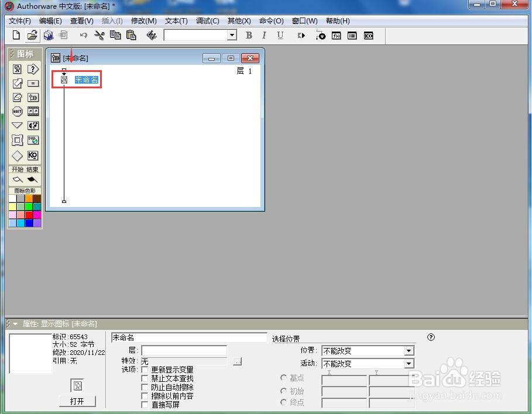Toggle Bold text style

[249, 35]
